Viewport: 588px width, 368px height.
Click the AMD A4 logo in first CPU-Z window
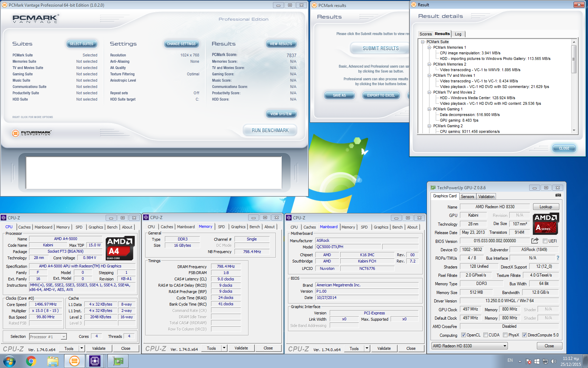click(120, 248)
